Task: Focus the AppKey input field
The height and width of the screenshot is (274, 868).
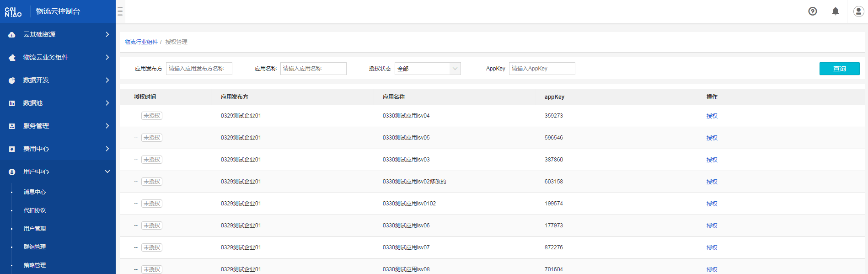Action: (541, 69)
